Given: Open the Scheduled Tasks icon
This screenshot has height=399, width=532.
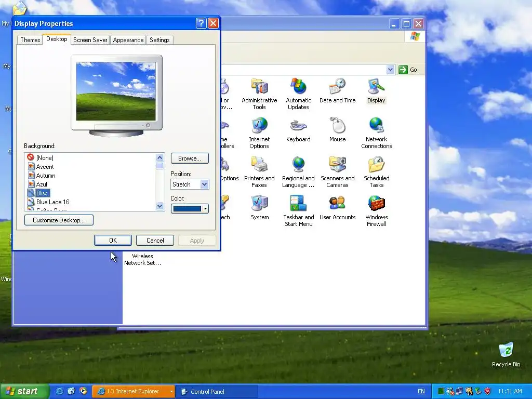Looking at the screenshot, I should click(376, 171).
